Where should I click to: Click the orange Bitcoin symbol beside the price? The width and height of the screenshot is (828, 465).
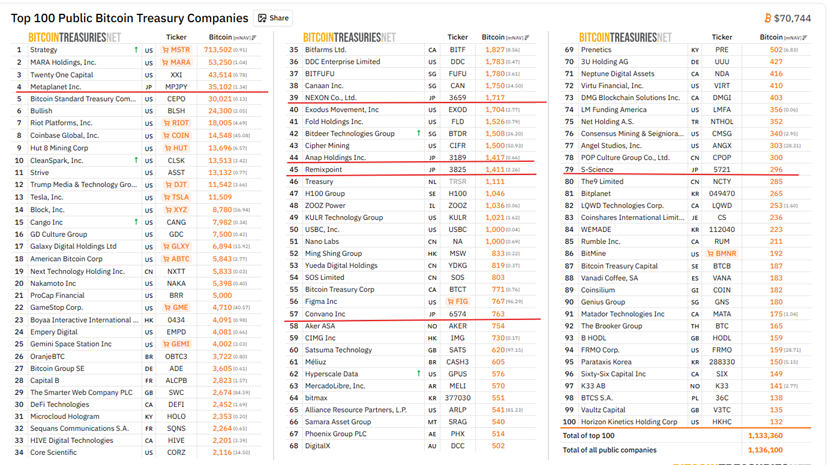tap(768, 18)
